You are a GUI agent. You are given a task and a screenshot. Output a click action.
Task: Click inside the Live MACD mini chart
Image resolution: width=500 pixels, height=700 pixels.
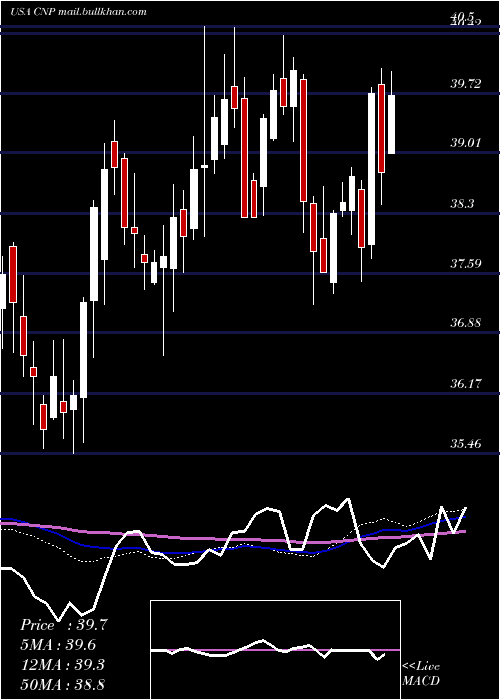point(275,650)
